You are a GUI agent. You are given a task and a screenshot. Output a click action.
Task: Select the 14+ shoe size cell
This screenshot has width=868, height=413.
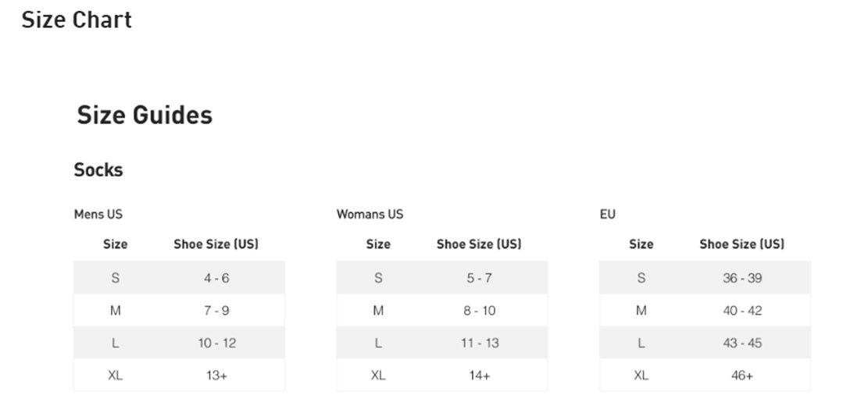pos(479,376)
